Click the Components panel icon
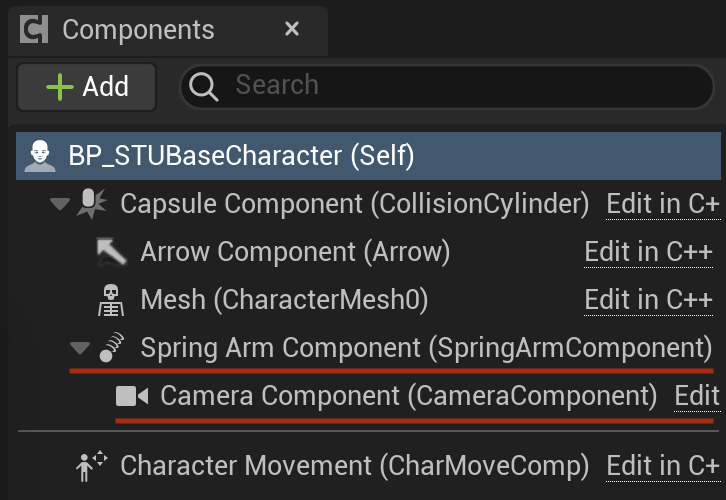This screenshot has height=500, width=726. tap(34, 29)
